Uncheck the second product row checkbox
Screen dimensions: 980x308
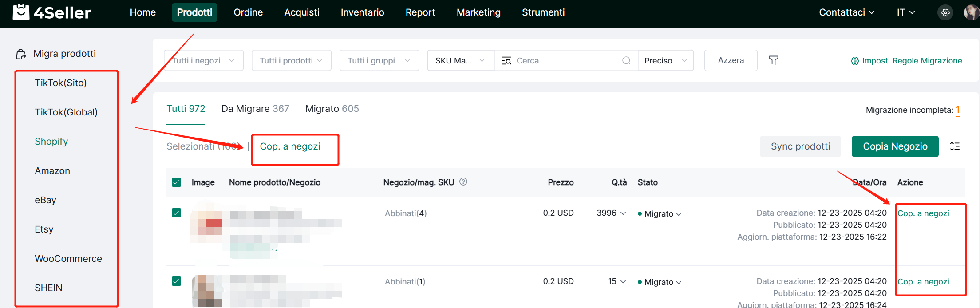tap(176, 281)
